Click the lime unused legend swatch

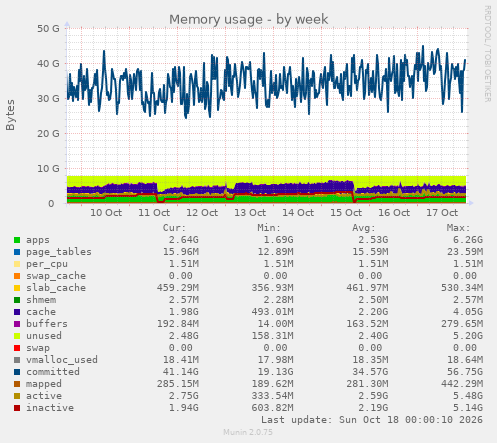(17, 336)
